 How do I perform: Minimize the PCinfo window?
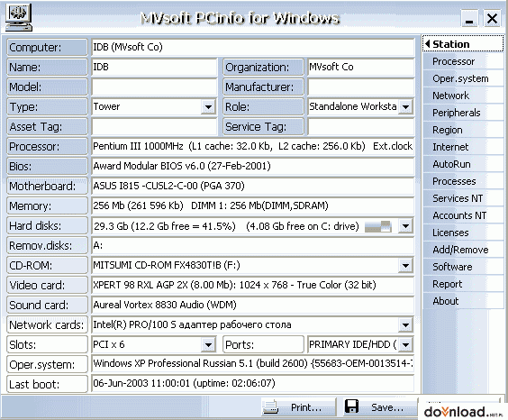pos(469,18)
